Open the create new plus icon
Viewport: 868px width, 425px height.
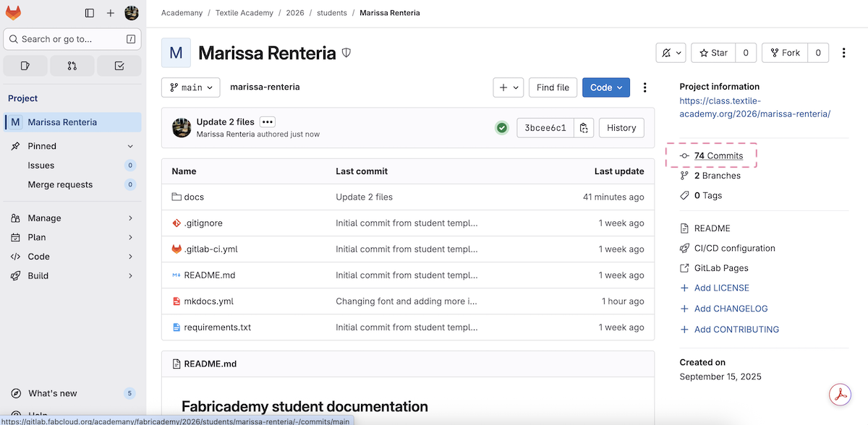(111, 13)
